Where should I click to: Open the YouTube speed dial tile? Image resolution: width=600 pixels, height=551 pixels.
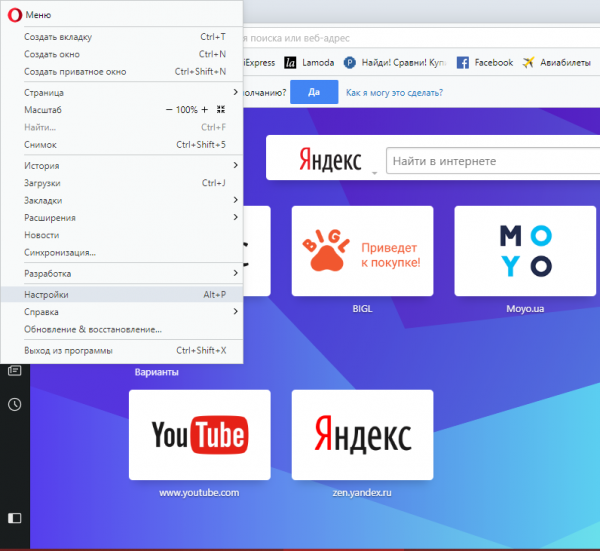(200, 435)
